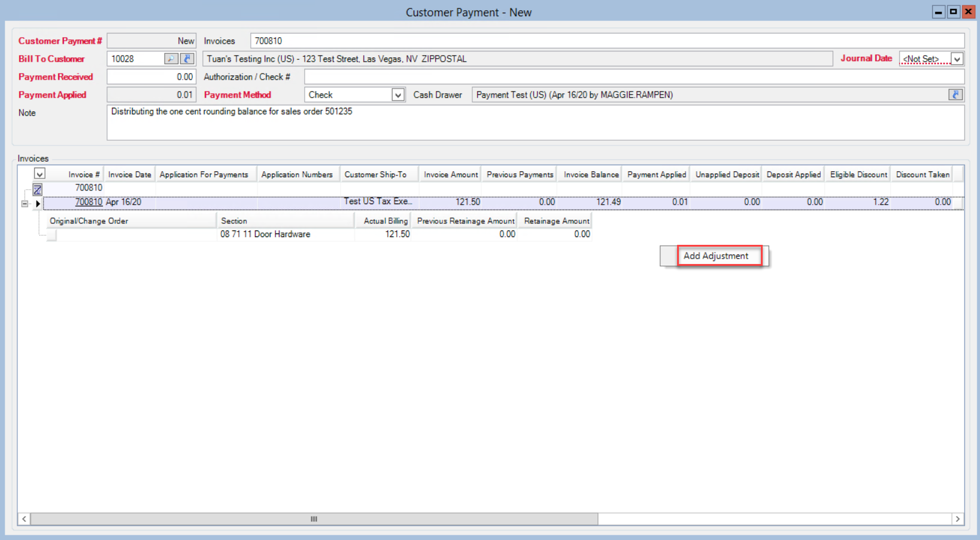The height and width of the screenshot is (540, 980).
Task: Click the Application Numbers column header
Action: point(298,174)
